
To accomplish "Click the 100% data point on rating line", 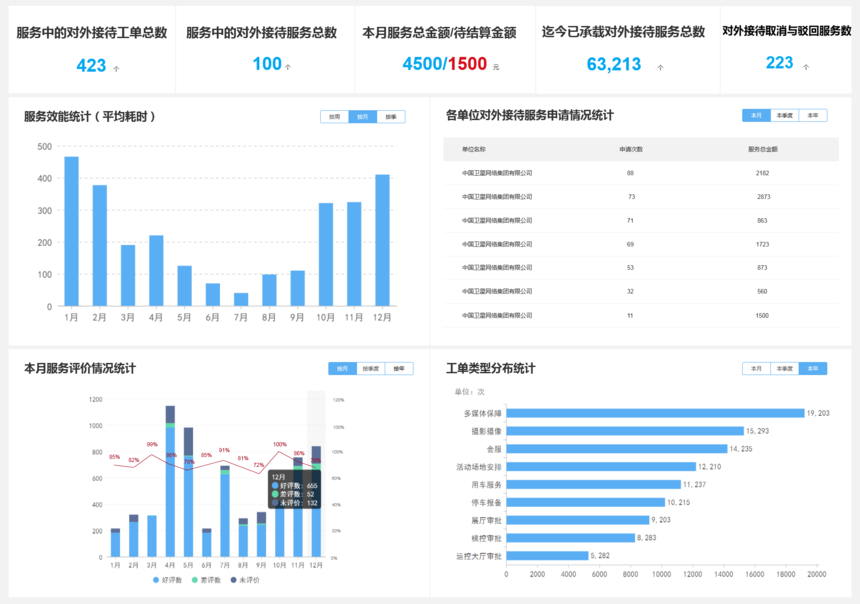I will tap(280, 451).
